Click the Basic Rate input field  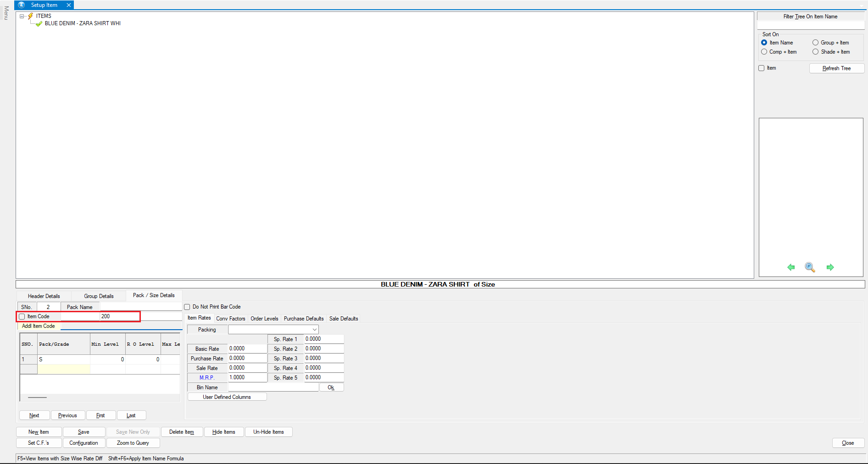pos(247,349)
